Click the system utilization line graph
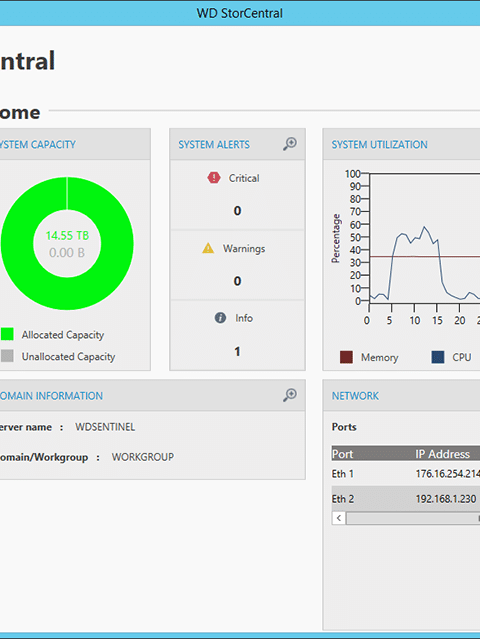The image size is (480, 639). [424, 238]
